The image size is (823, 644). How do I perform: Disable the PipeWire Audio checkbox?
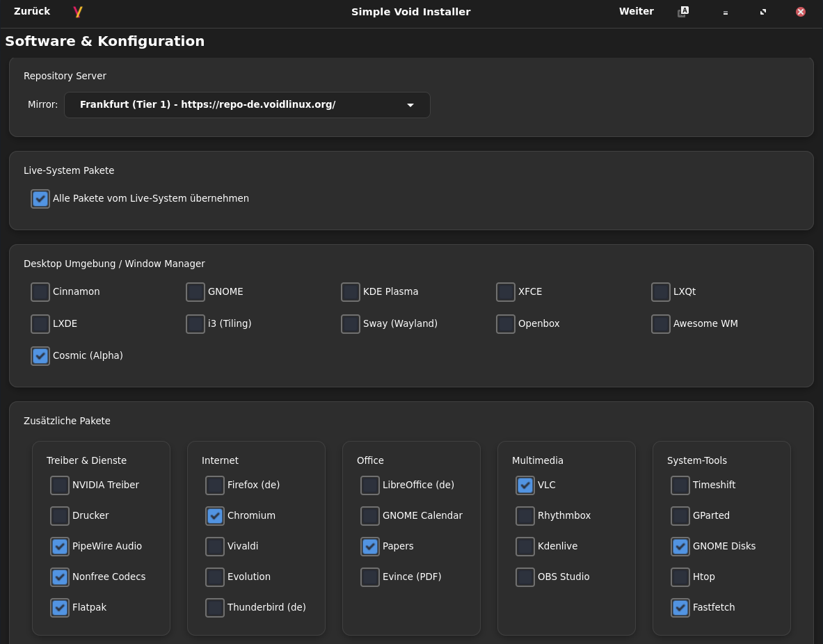[60, 547]
